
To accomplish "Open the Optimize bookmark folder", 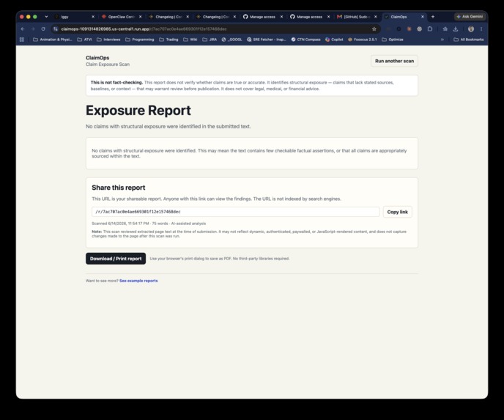I will click(392, 40).
